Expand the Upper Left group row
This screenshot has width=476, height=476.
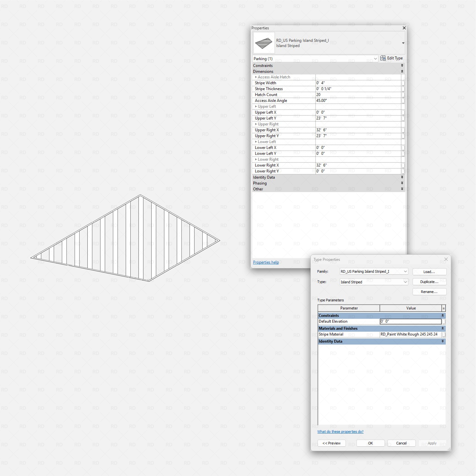coord(256,107)
